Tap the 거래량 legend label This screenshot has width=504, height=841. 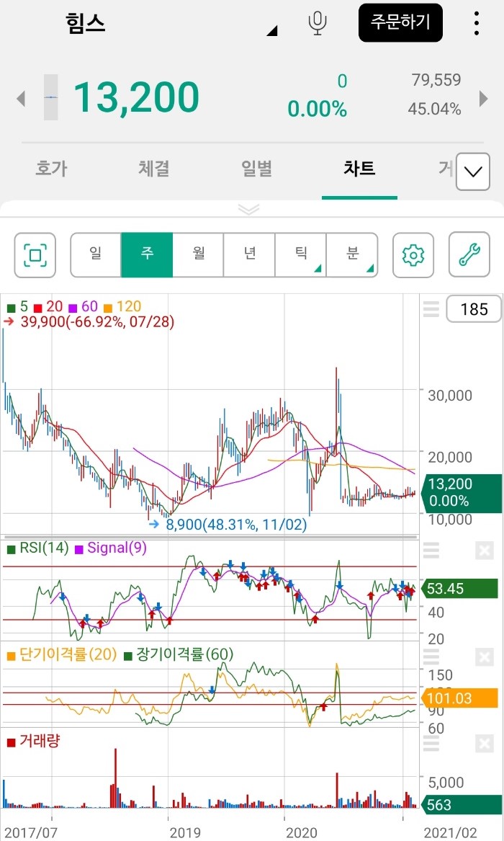coord(33,742)
